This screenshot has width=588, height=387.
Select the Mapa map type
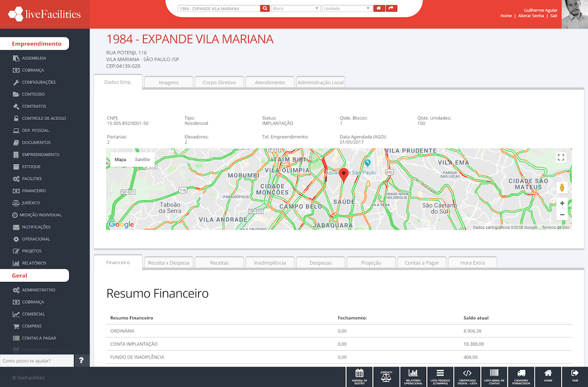coord(120,160)
